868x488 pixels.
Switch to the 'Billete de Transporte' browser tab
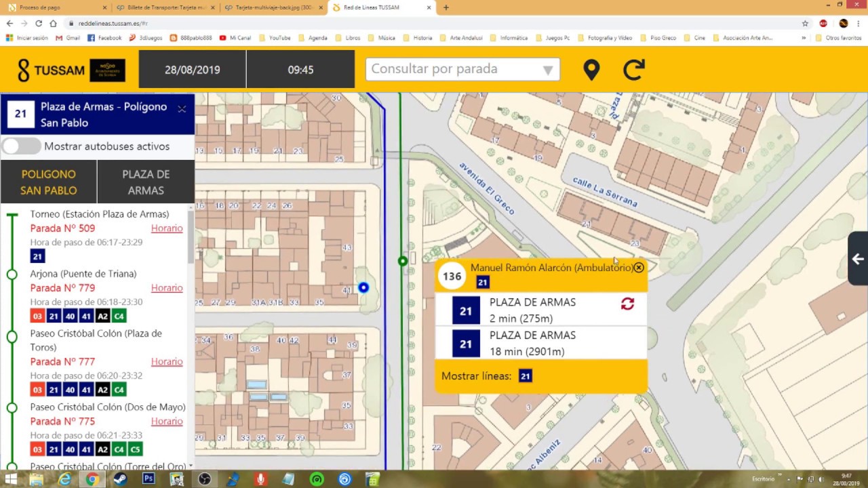pyautogui.click(x=164, y=7)
